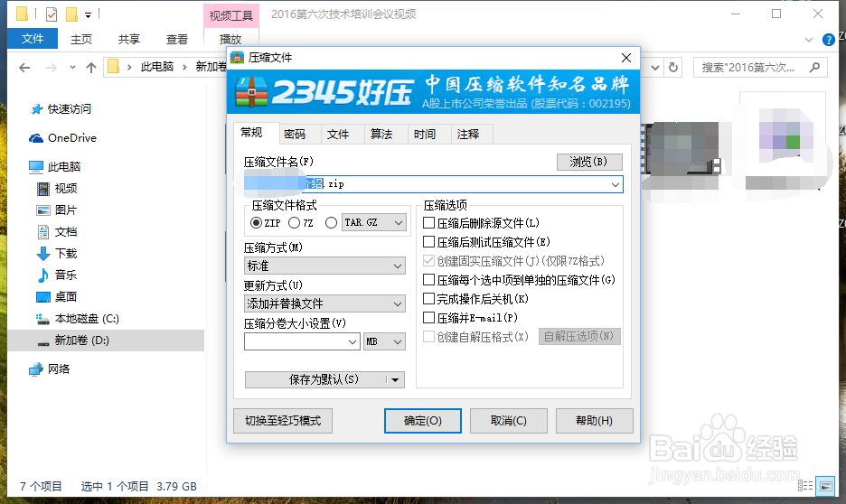
Task: Open 本地磁盘 (C:) drive icon
Action: (42, 319)
